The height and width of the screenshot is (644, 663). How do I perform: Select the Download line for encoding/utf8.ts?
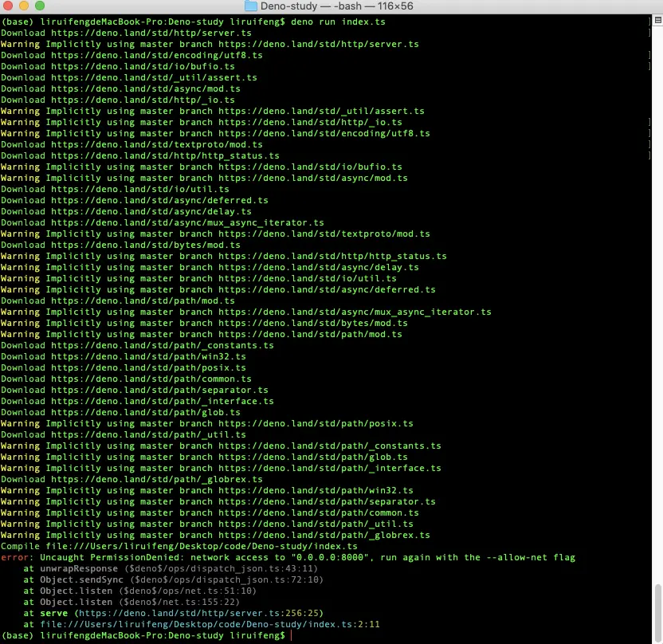tap(131, 55)
